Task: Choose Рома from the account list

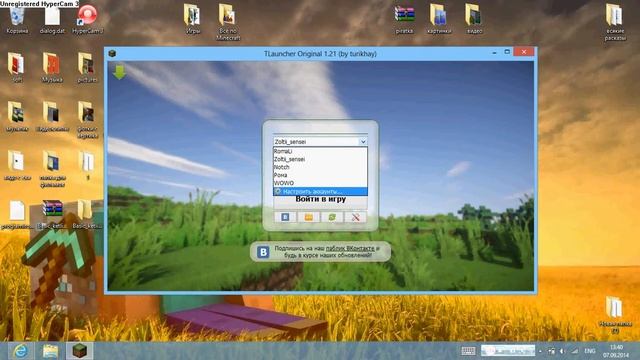Action: pos(320,175)
